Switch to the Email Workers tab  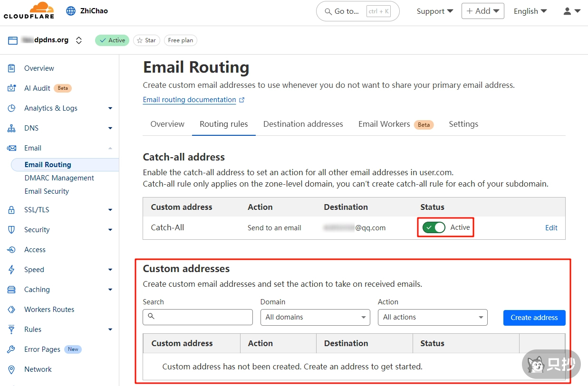click(384, 124)
